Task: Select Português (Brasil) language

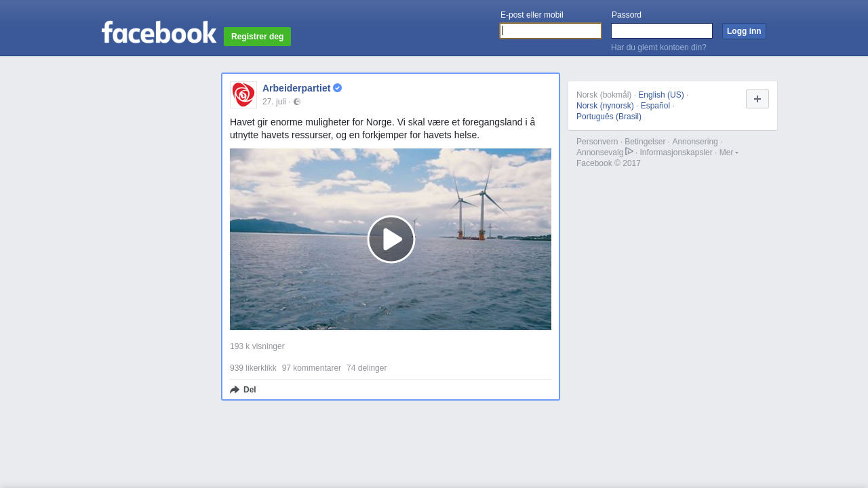Action: pyautogui.click(x=608, y=117)
